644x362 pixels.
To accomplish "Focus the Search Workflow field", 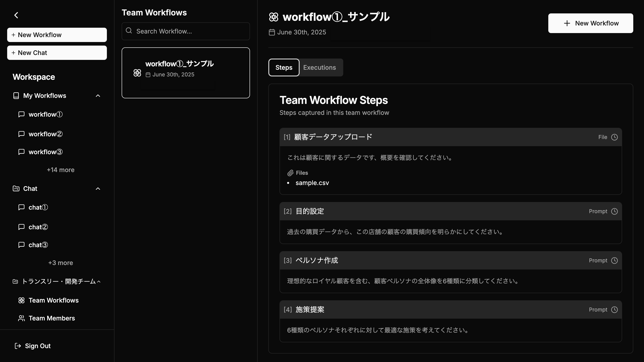I will click(x=186, y=31).
